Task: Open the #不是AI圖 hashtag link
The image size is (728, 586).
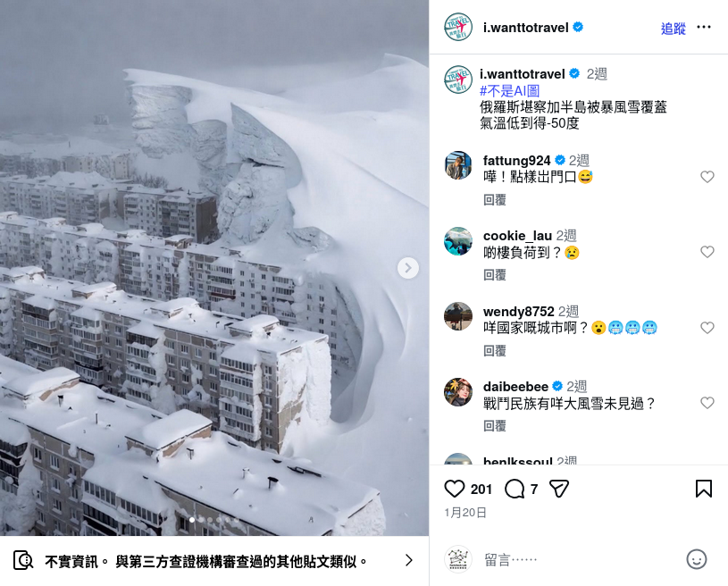Action: [x=510, y=91]
